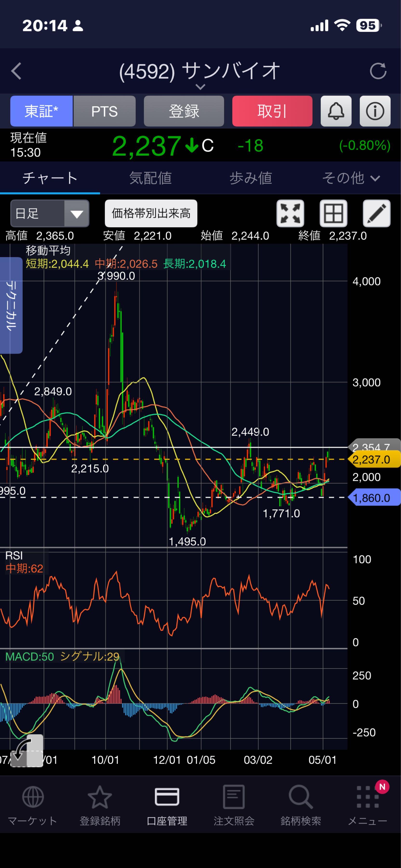Go back using the left chevron
Viewport: 401px width, 868px height.
point(16,71)
